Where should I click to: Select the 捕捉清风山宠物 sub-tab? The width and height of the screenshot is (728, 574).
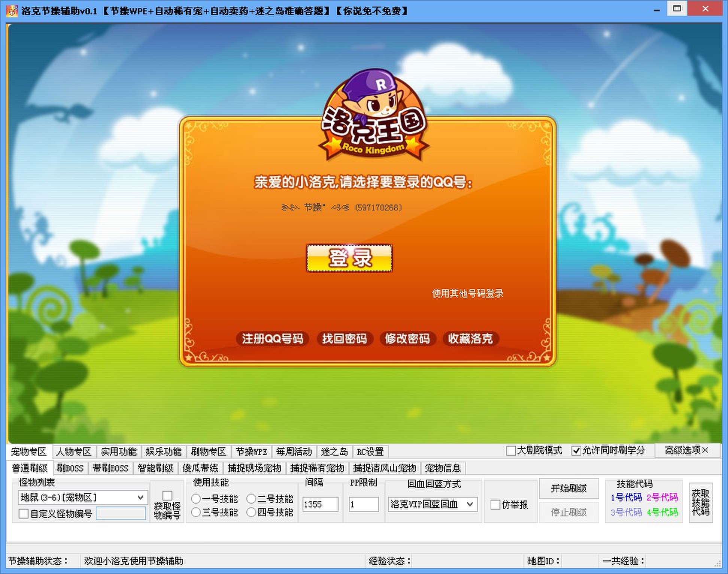tap(385, 468)
